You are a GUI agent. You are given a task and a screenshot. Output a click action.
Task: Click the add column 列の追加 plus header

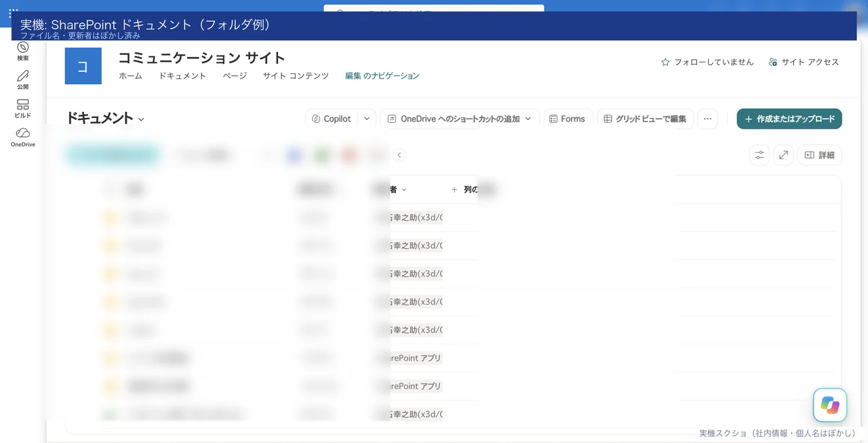point(465,190)
